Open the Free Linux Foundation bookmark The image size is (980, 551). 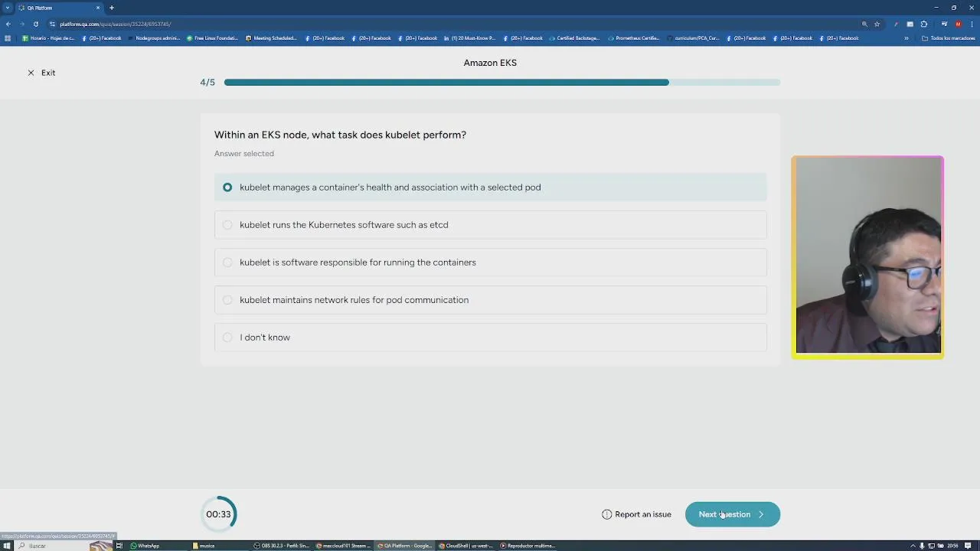coord(213,38)
